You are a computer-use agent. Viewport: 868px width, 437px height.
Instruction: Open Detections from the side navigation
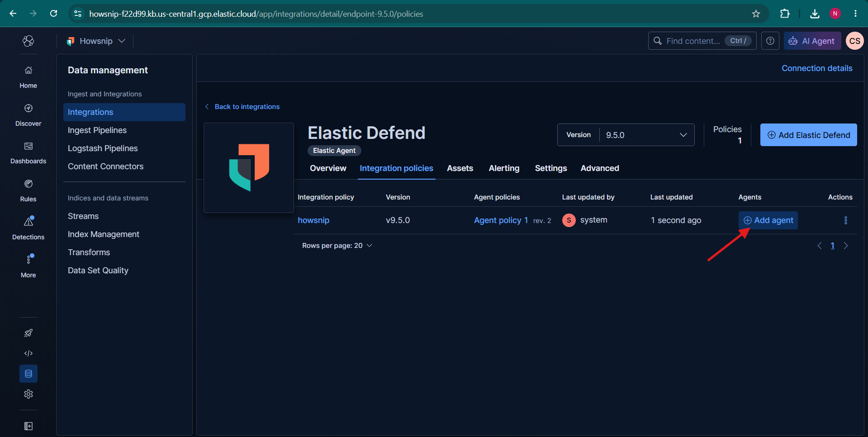28,229
